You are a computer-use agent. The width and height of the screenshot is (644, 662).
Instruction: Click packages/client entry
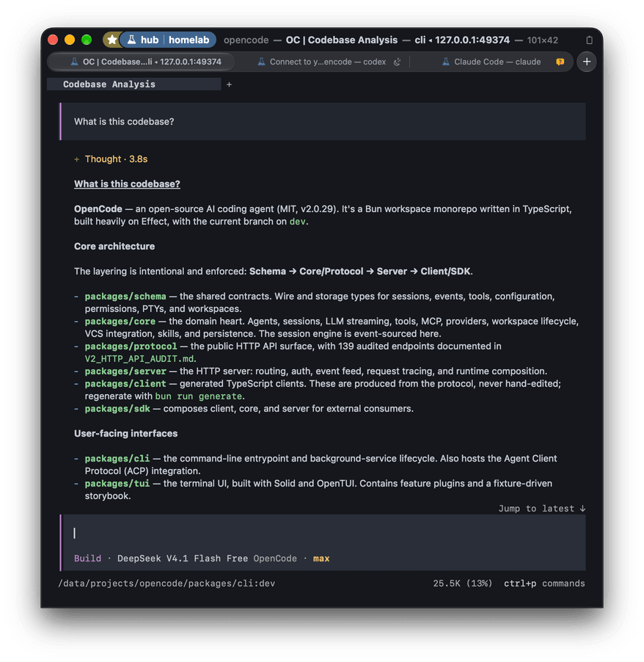point(125,384)
